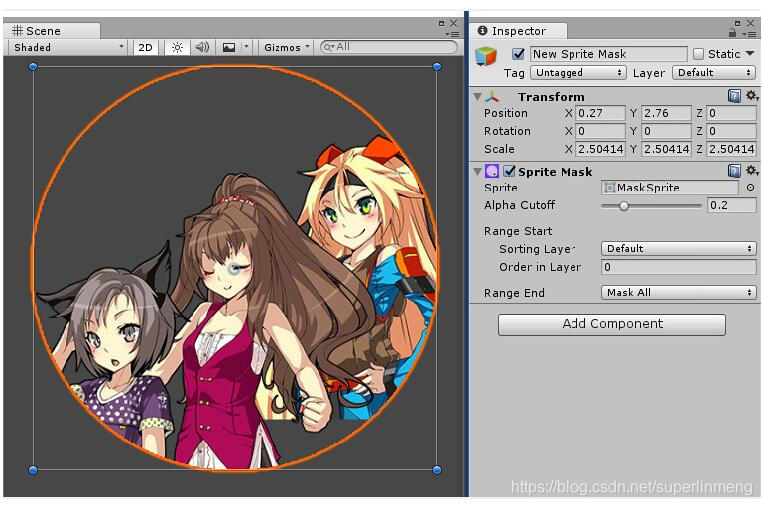Click Position X field
The width and height of the screenshot is (762, 506).
pos(600,113)
